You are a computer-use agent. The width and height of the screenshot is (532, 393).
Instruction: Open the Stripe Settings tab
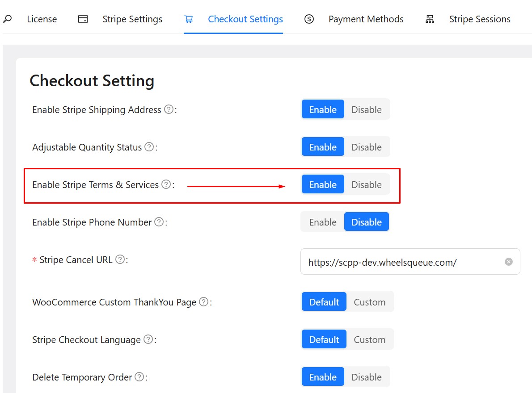tap(132, 19)
